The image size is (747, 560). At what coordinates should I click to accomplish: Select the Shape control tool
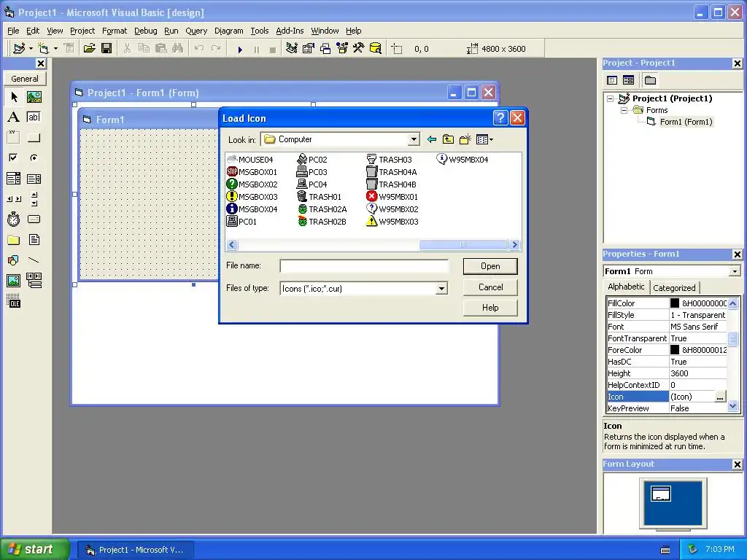coord(14,260)
